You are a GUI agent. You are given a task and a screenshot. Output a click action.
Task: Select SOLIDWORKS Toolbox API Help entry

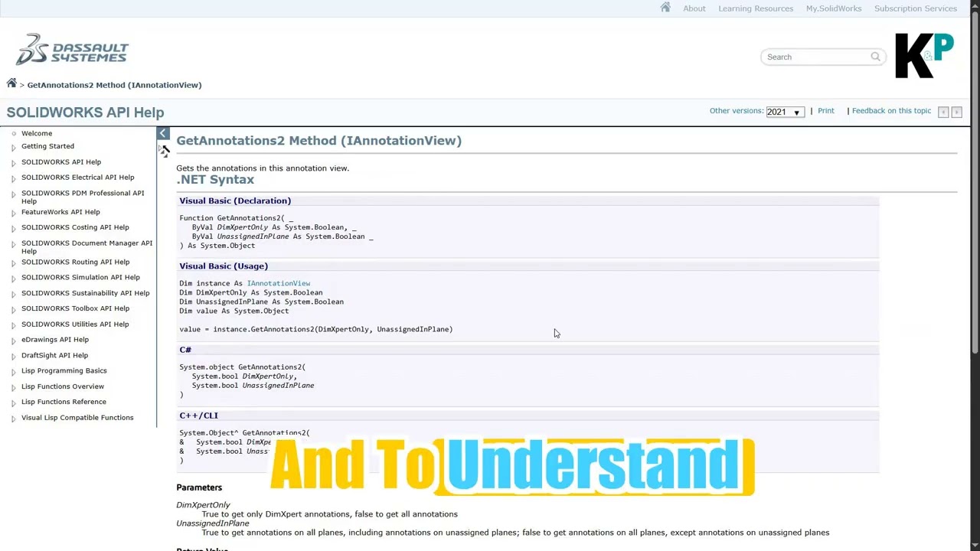coord(75,308)
